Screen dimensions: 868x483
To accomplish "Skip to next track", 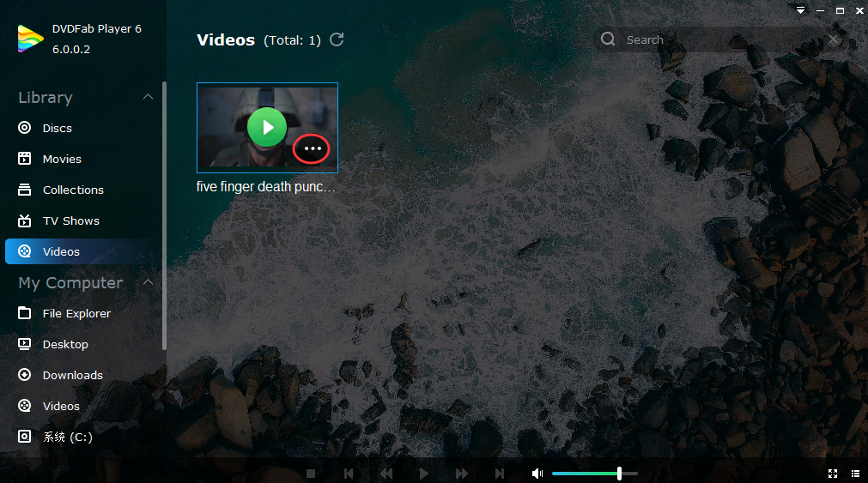I will point(500,474).
